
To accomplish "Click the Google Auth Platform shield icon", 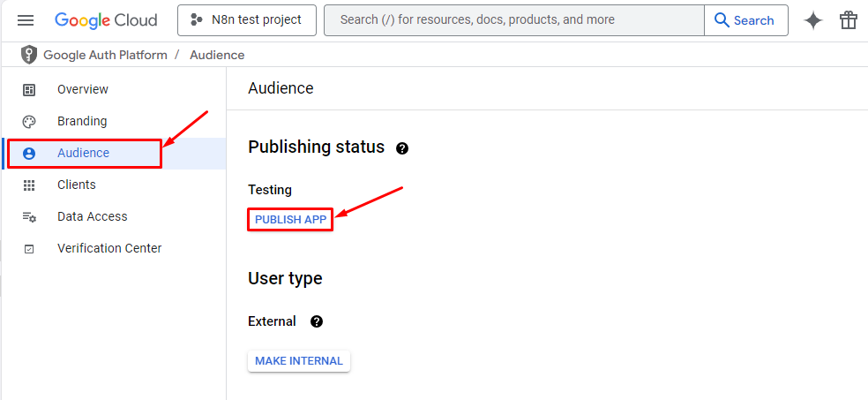I will [x=29, y=55].
